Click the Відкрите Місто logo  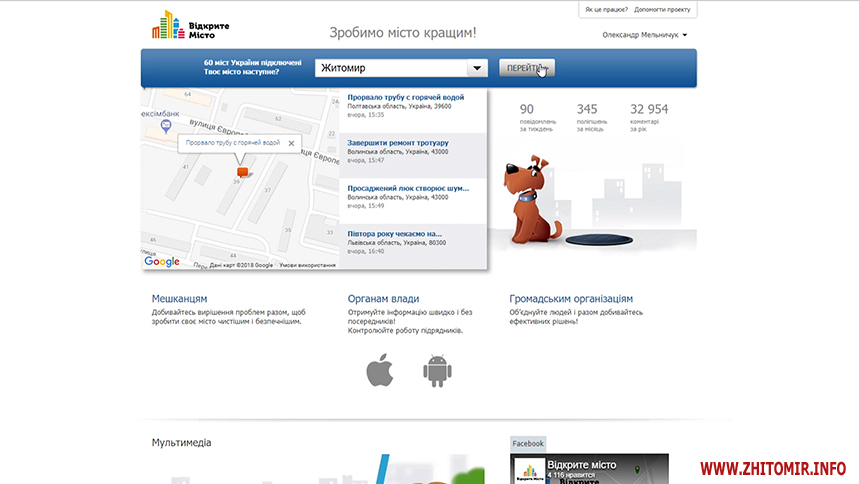click(183, 25)
